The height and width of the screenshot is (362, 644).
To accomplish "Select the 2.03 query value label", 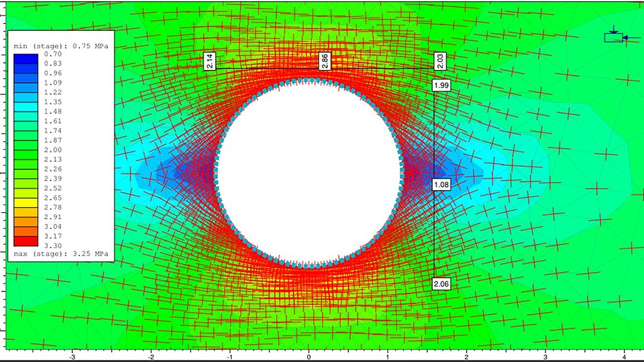I will 440,61.
